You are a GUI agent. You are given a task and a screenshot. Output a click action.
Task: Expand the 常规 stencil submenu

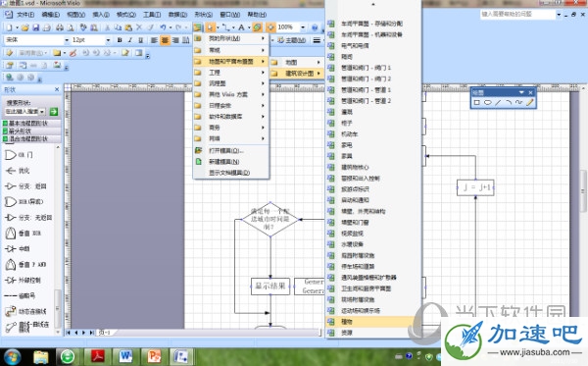231,50
